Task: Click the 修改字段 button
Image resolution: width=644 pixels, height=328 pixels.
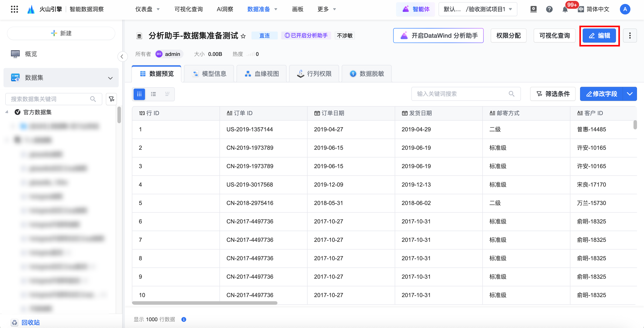Action: pyautogui.click(x=602, y=94)
